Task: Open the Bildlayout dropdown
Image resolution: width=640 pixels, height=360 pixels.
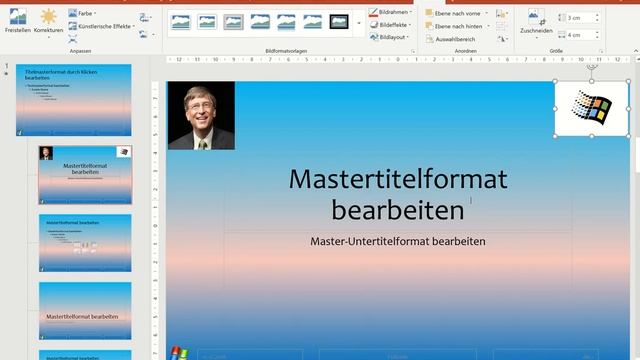Action: click(x=389, y=37)
